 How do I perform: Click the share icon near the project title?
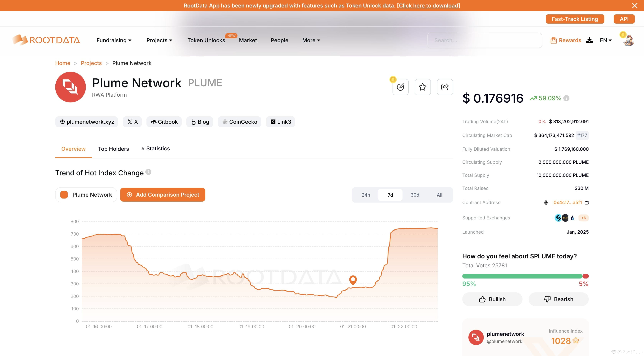click(x=445, y=87)
